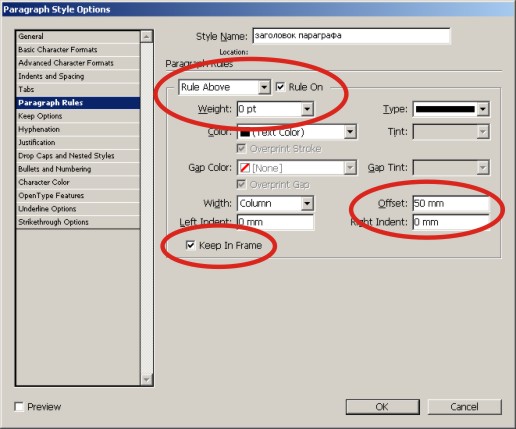Open the disabled Tint dropdown
The height and width of the screenshot is (429, 516).
[x=451, y=132]
